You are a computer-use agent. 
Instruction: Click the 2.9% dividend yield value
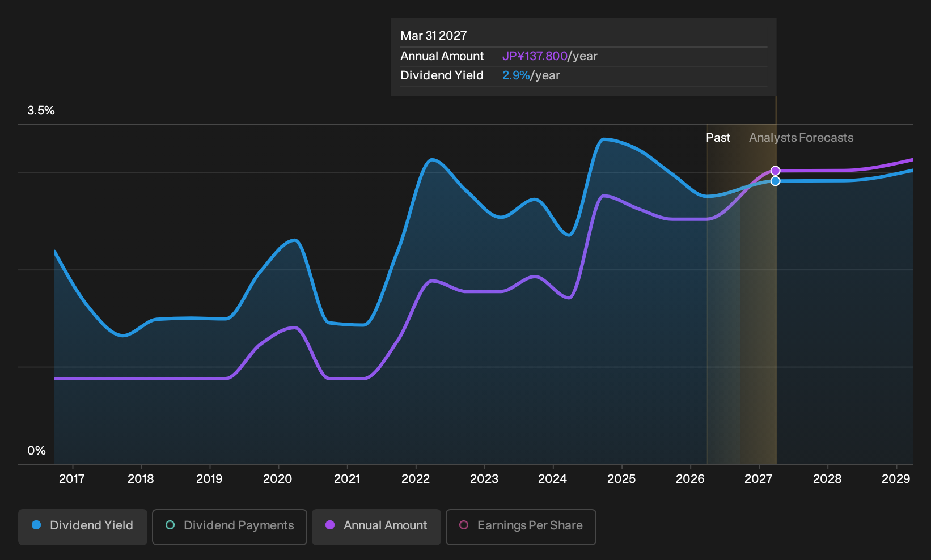point(516,75)
